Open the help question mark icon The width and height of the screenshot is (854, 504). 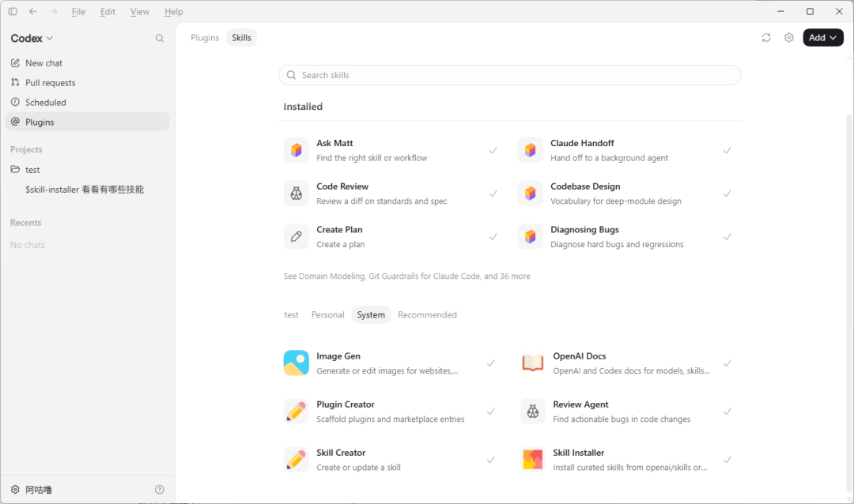[160, 489]
